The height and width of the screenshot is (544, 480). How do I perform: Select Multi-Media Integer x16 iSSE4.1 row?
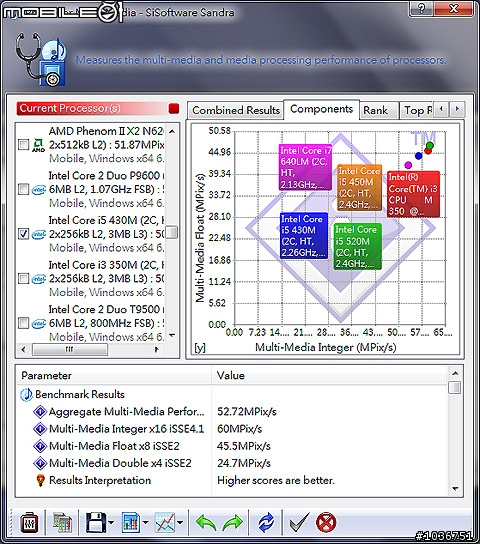(232, 429)
